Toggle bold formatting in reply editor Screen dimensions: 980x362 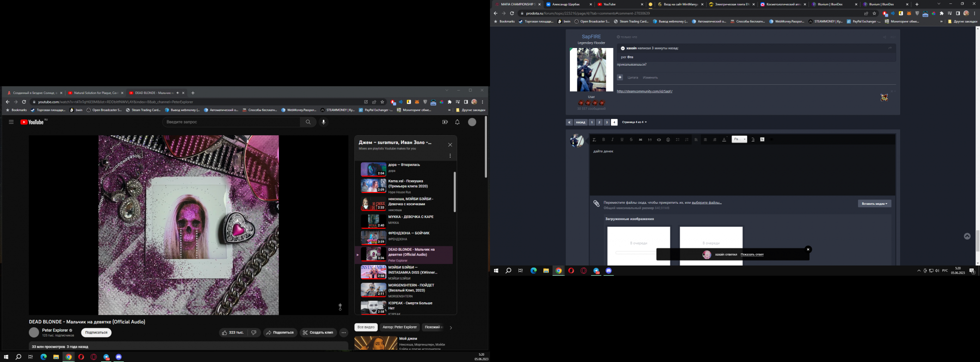[x=604, y=140]
